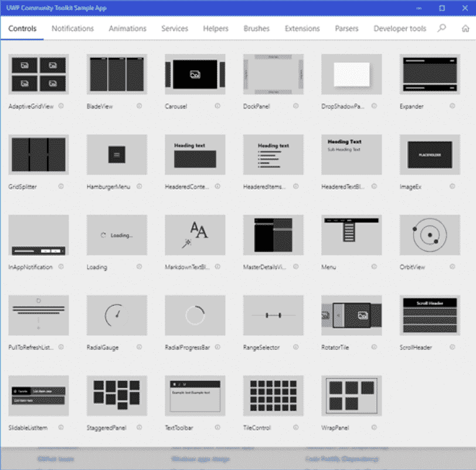Switch to the Animations tab
476x470 pixels.
128,29
